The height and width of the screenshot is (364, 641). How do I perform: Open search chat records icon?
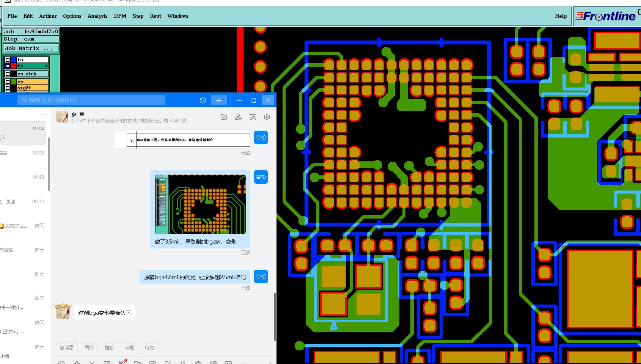253,117
